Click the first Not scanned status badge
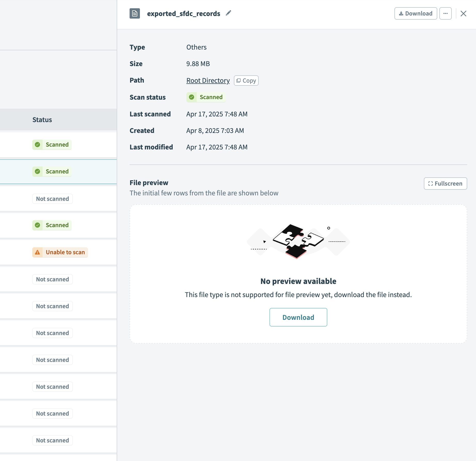476x461 pixels. point(52,199)
